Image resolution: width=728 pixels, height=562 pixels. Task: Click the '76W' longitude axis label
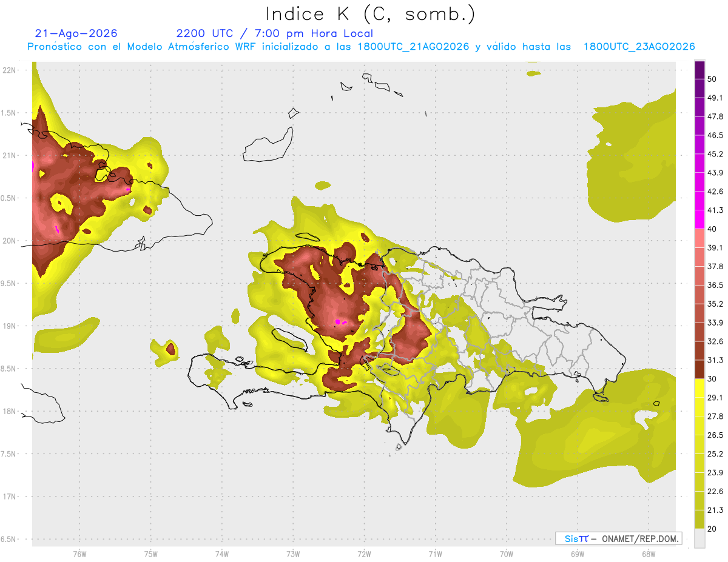pos(79,553)
